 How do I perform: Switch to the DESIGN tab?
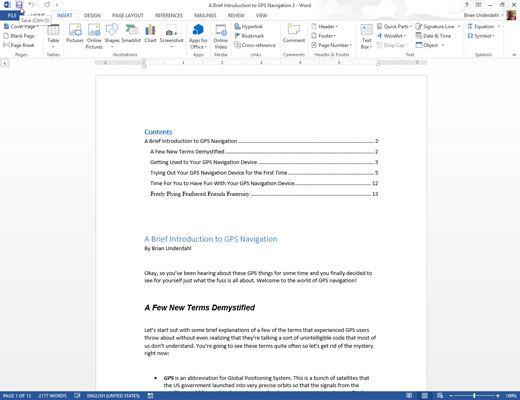coord(92,15)
